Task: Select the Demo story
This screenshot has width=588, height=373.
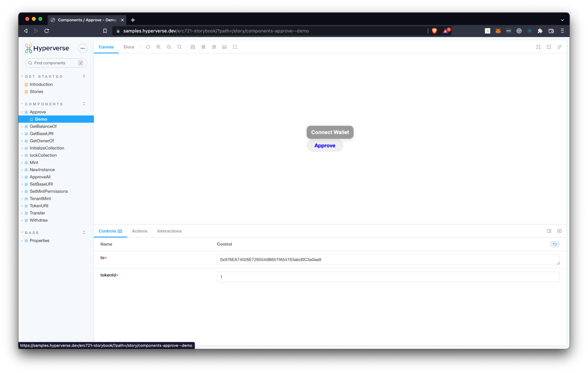Action: (56, 119)
